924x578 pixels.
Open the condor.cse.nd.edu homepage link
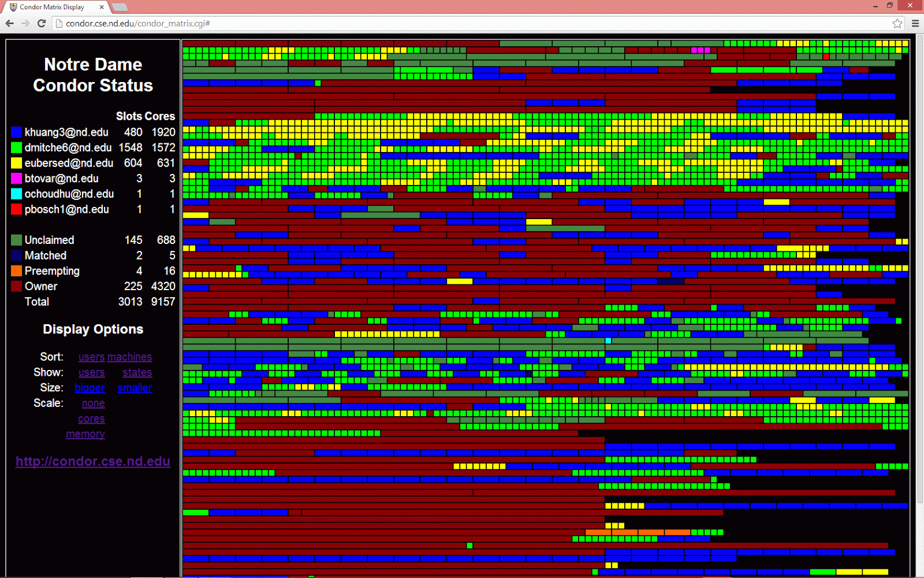(x=92, y=461)
